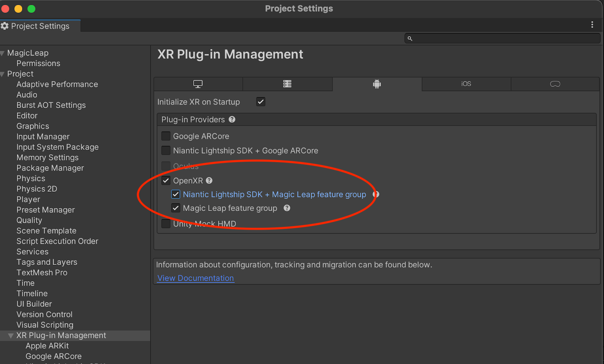Uncheck the OpenXR provider checkbox

pyautogui.click(x=166, y=181)
